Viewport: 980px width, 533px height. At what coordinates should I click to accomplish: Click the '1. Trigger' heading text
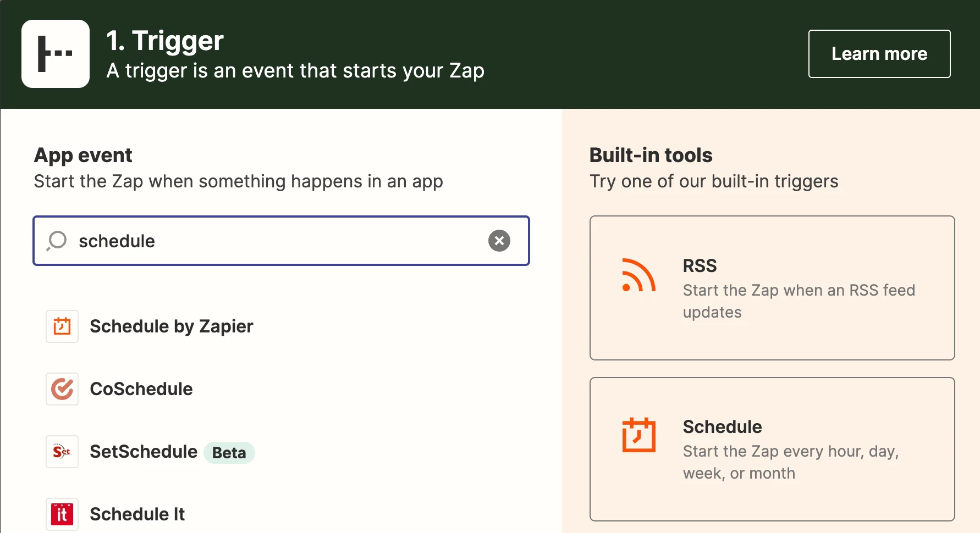(x=165, y=41)
